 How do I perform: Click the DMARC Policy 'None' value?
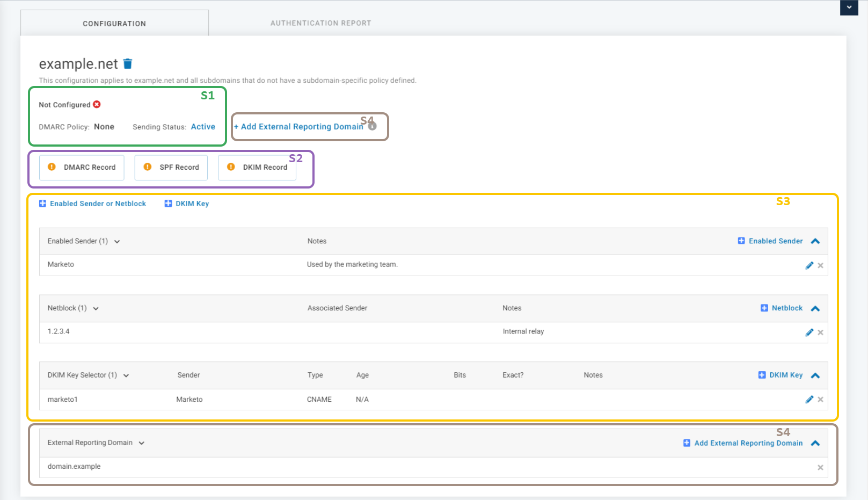tap(104, 127)
